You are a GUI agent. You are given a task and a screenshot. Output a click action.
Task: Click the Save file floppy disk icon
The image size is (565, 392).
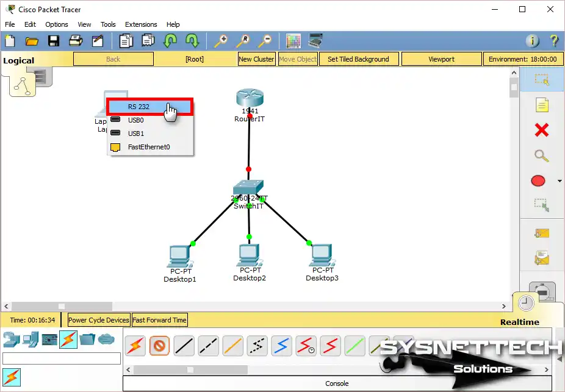[54, 41]
